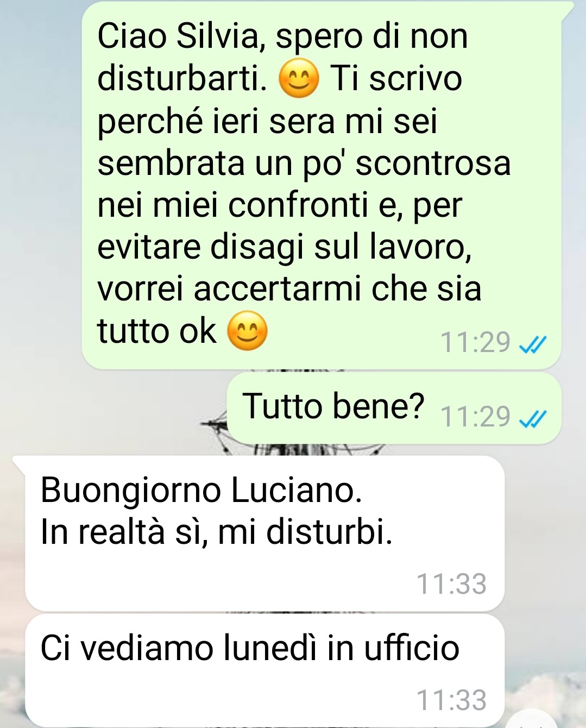Tap the smiling emoji after "disturbarti."
This screenshot has width=586, height=728.
pos(298,79)
